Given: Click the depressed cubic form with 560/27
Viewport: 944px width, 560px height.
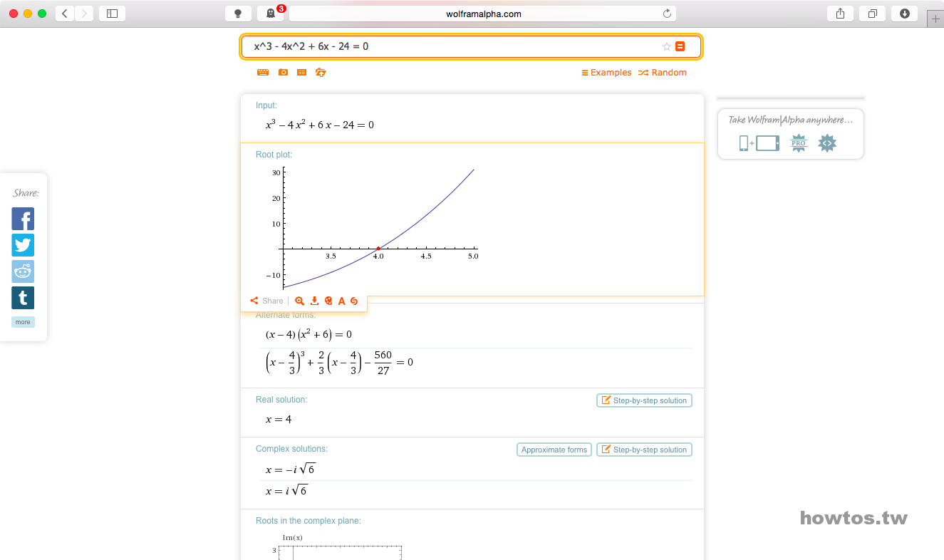Looking at the screenshot, I should tap(339, 362).
